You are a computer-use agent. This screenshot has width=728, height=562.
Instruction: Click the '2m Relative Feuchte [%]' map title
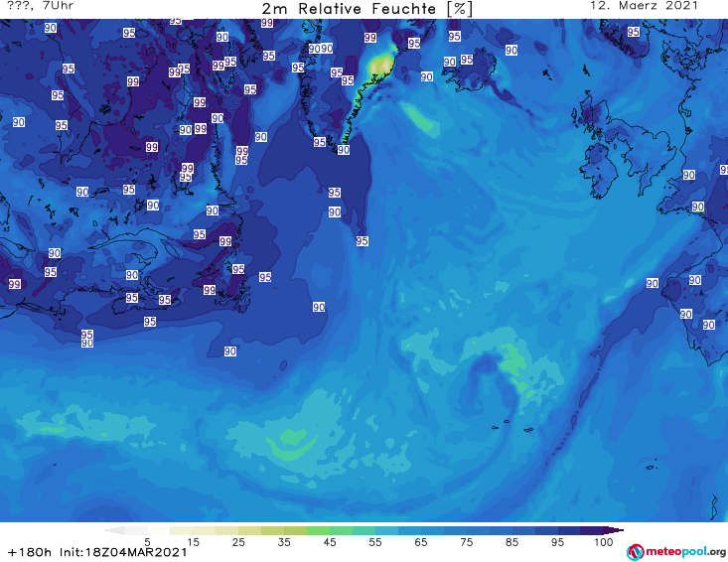pyautogui.click(x=367, y=9)
